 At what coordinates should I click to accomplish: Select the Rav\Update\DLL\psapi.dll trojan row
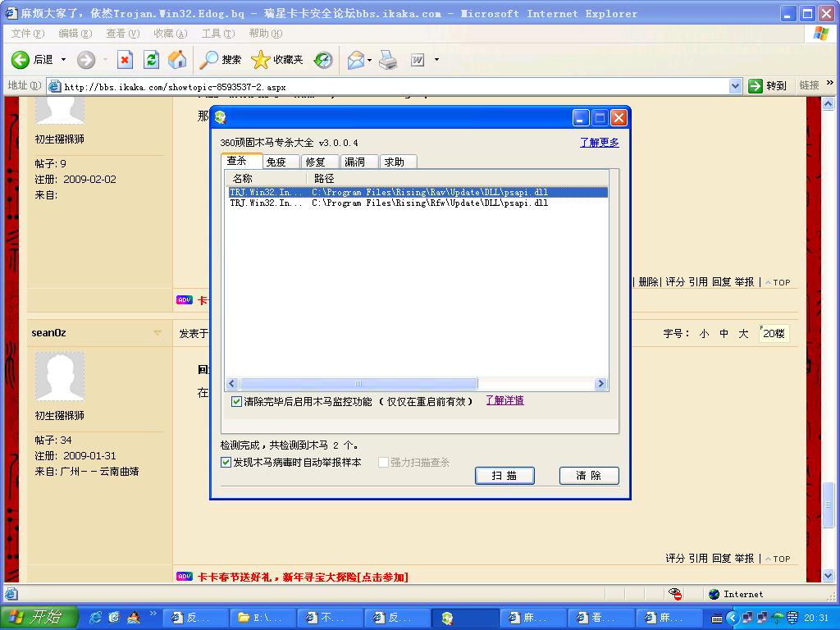(418, 192)
